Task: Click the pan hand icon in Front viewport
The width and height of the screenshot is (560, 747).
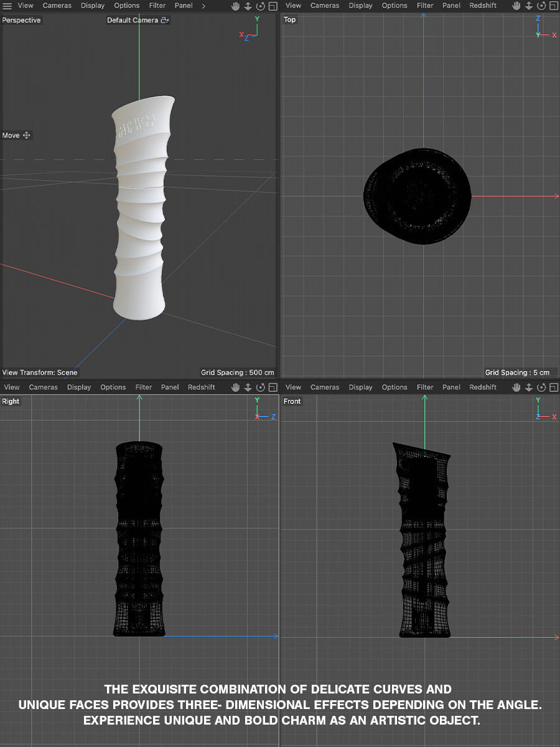Action: [x=516, y=387]
